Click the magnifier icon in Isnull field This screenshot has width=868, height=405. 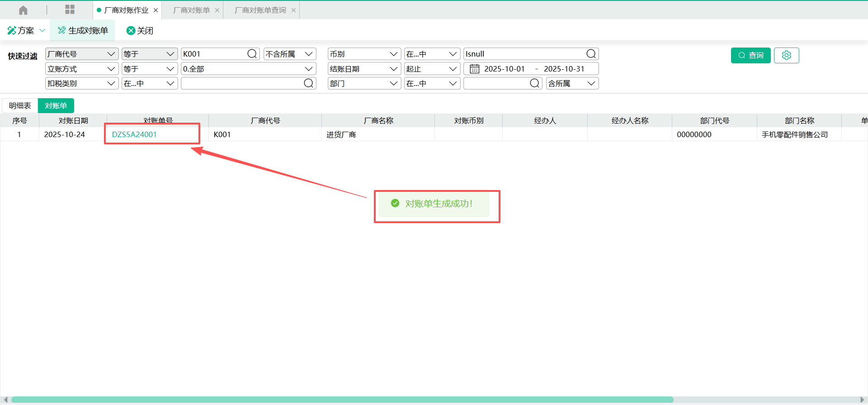click(x=591, y=54)
